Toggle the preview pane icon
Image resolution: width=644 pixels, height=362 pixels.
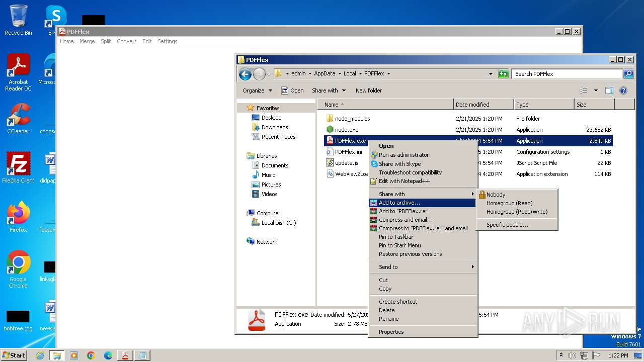[609, 90]
